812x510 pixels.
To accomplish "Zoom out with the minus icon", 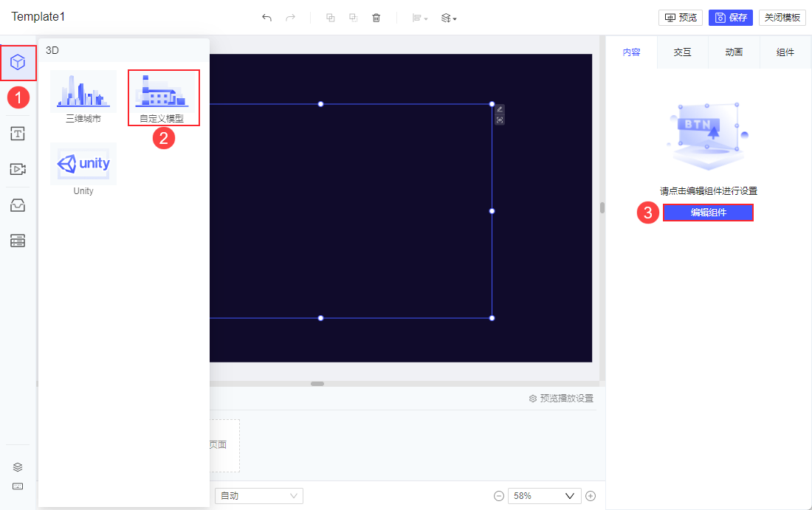I will [x=499, y=496].
